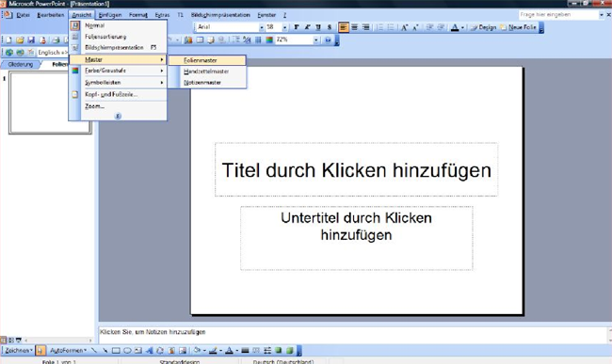Expand the Symbolleisten submenu
Viewport: 612px width, 364px height.
tap(119, 83)
